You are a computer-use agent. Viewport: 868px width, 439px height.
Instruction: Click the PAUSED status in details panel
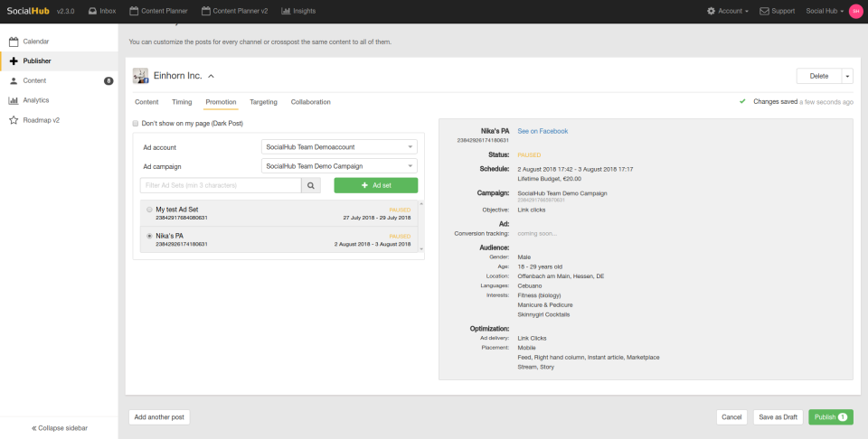coord(529,155)
